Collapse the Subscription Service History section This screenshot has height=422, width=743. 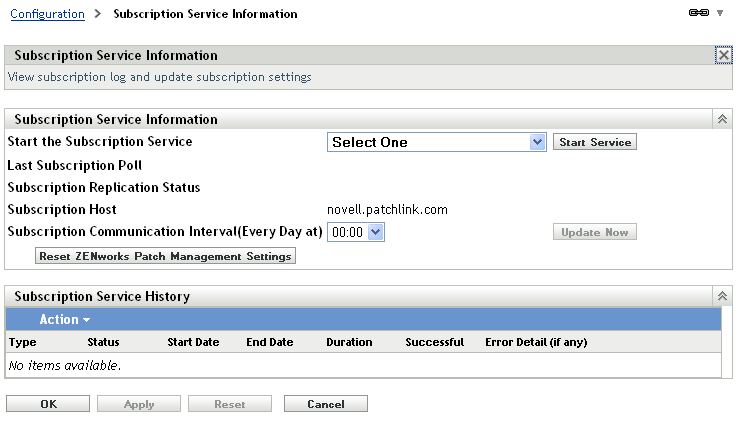pyautogui.click(x=722, y=296)
